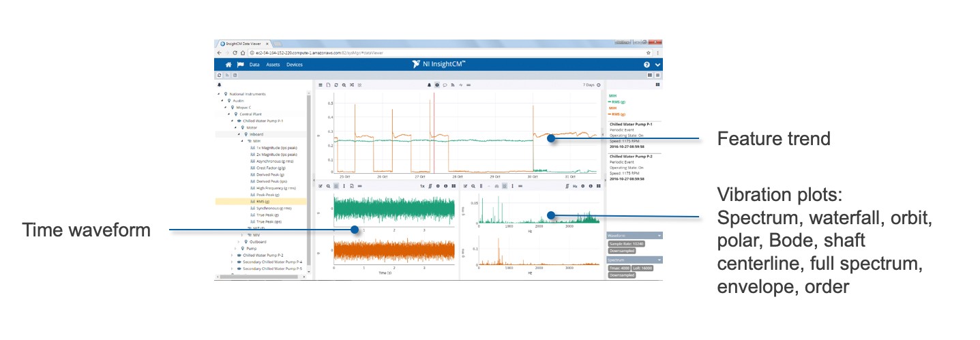Click the 1x button in waveform toolbar

tap(422, 185)
